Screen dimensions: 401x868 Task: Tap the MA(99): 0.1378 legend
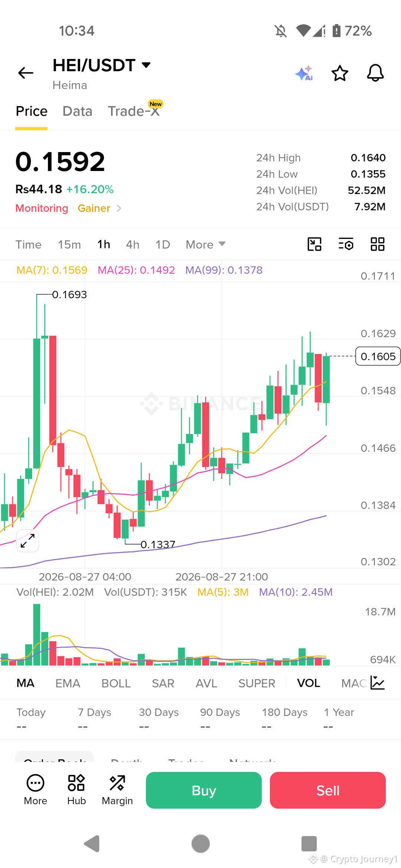pos(224,270)
